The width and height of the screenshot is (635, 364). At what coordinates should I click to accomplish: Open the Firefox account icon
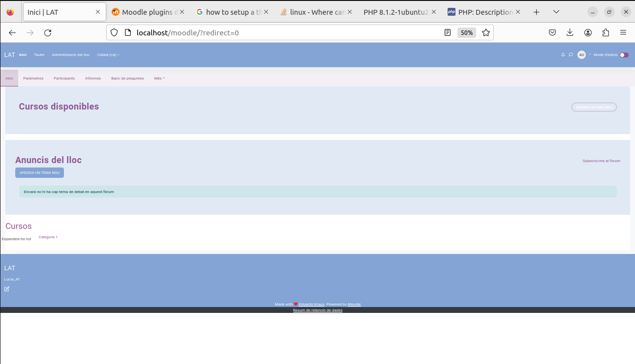(x=588, y=32)
